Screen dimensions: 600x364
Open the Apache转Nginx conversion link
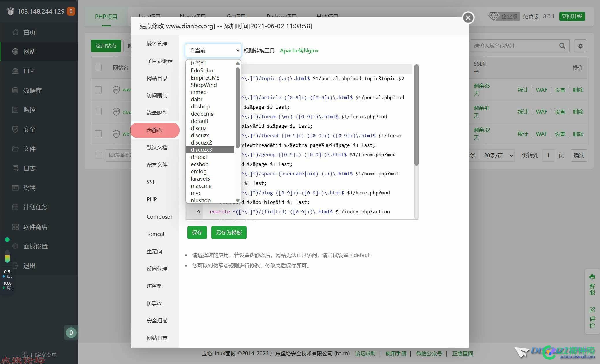299,50
